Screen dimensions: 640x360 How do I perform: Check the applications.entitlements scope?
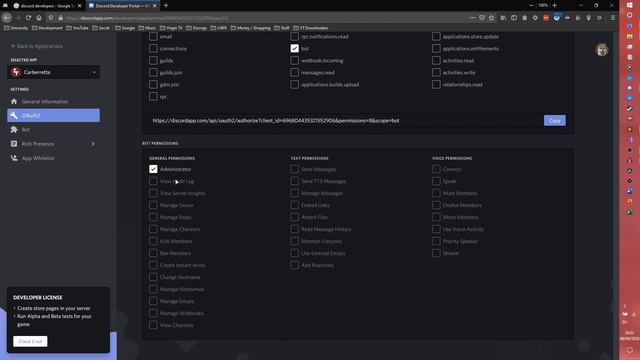[436, 48]
